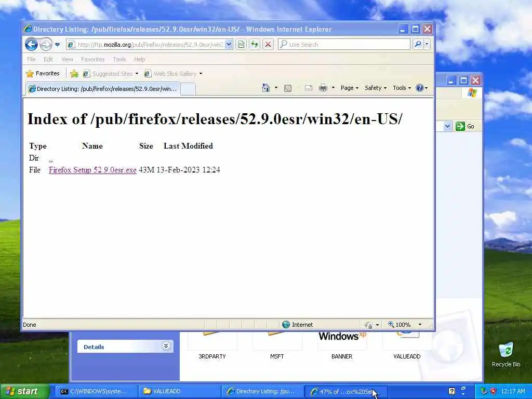Viewport: 532px width, 399px height.
Task: Go back with the IE Back arrow
Action: pyautogui.click(x=31, y=44)
